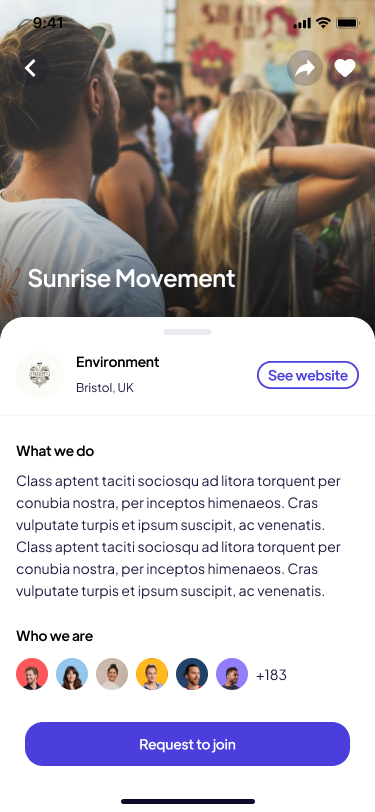Check the battery icon in status bar
The width and height of the screenshot is (375, 812).
(x=348, y=23)
